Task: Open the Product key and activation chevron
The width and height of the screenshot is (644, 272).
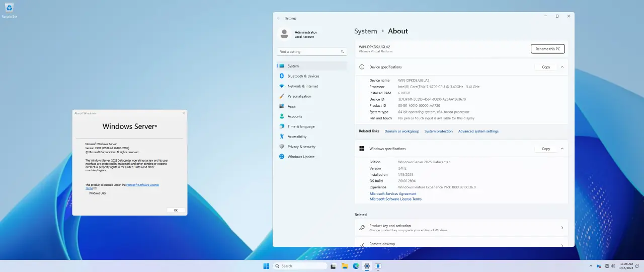Action: point(562,228)
